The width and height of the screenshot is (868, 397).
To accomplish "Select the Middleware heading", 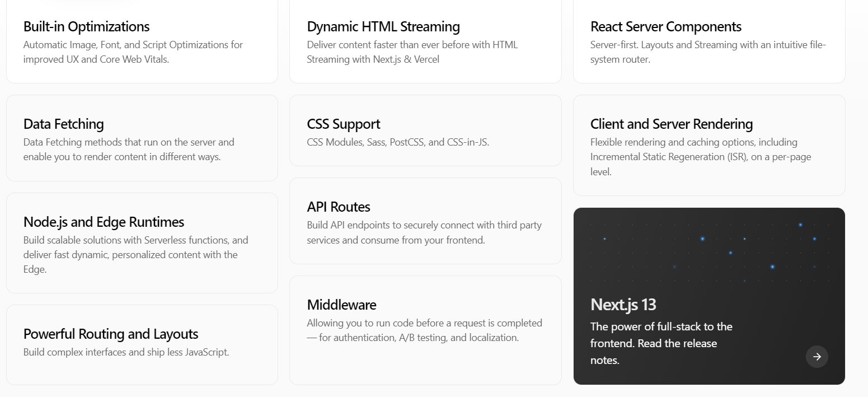I will pyautogui.click(x=341, y=305).
